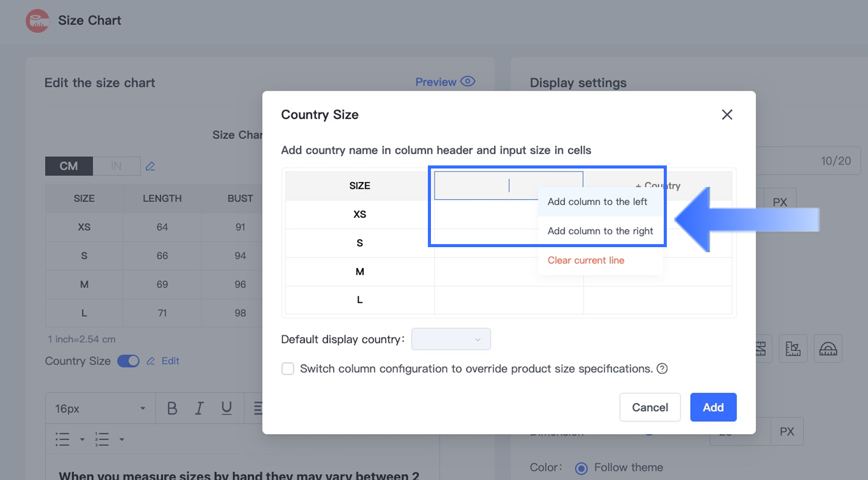Expand the bulleted list style arrow

click(82, 439)
